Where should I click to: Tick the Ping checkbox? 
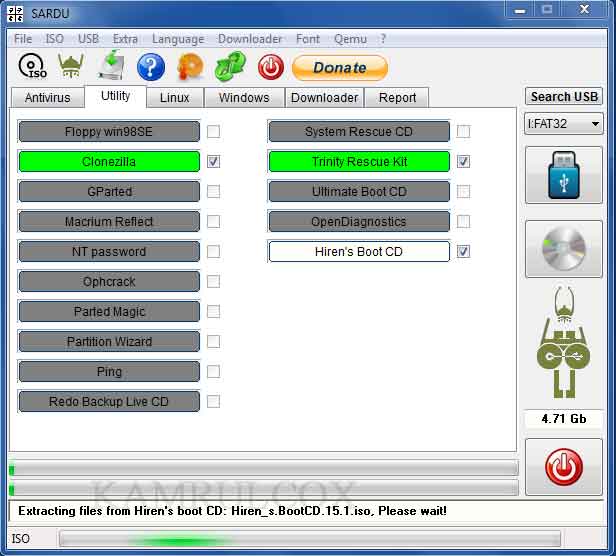click(213, 371)
